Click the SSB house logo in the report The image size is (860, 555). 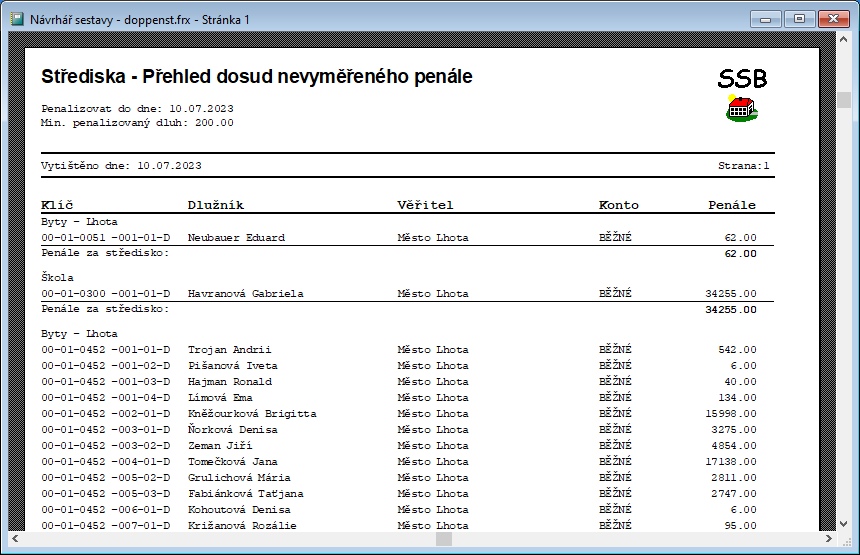(x=741, y=108)
